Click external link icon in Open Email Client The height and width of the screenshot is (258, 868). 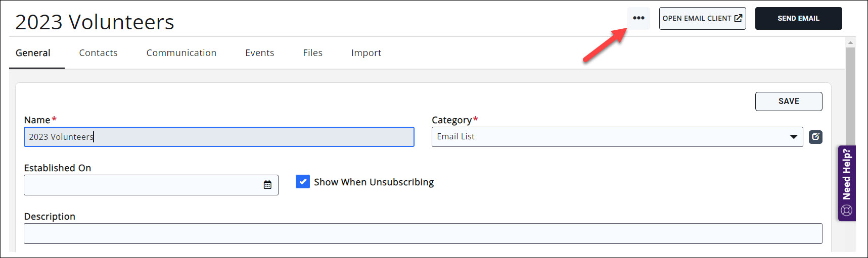point(738,18)
